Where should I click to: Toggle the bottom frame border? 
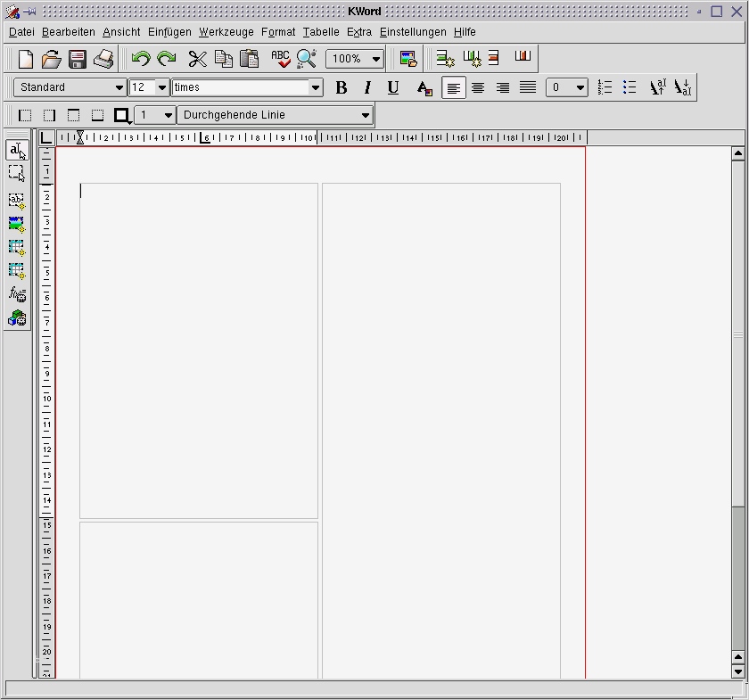(x=97, y=116)
